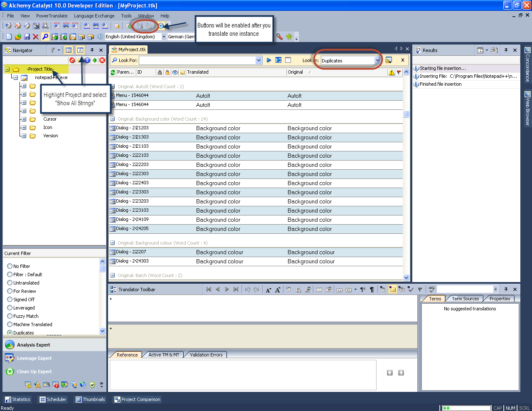532x411 pixels.
Task: Expand the Icon folder node
Action: (24, 128)
